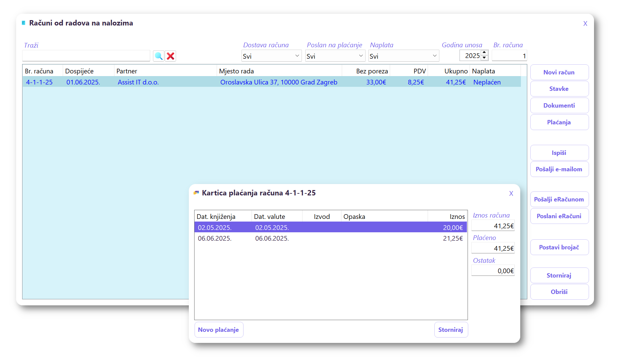Close the Kartica plaćanja dialog

point(511,193)
